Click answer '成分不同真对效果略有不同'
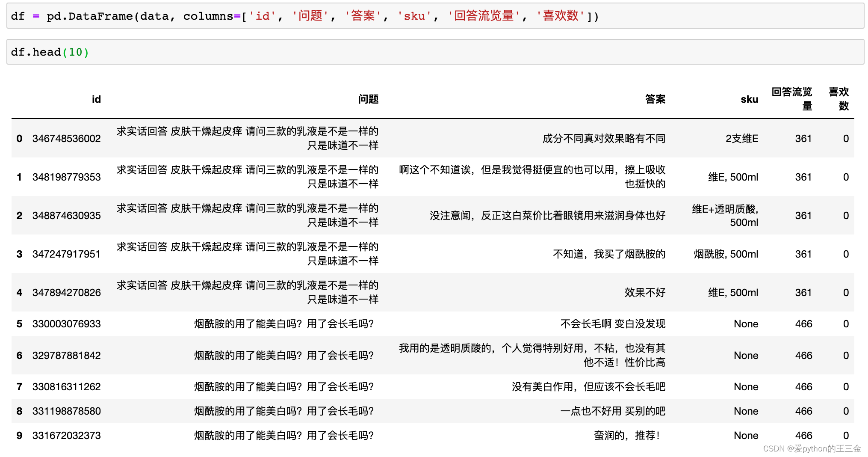The width and height of the screenshot is (868, 457). tap(604, 139)
